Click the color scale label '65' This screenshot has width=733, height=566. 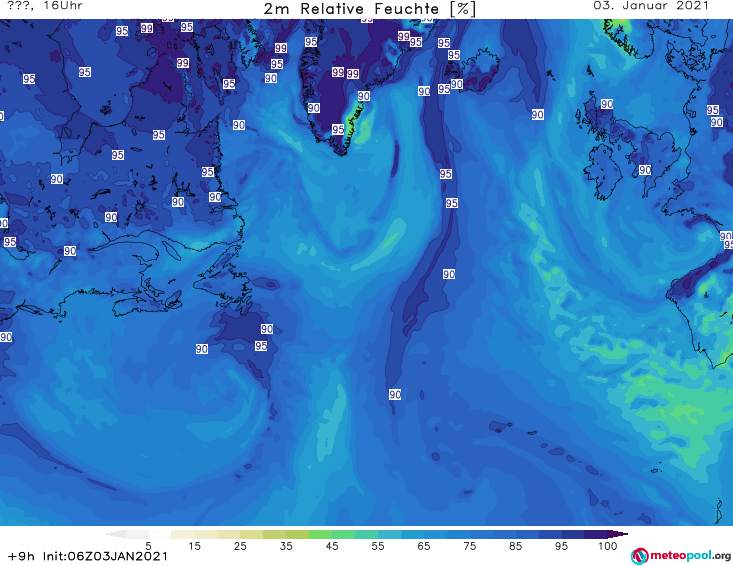tap(424, 546)
